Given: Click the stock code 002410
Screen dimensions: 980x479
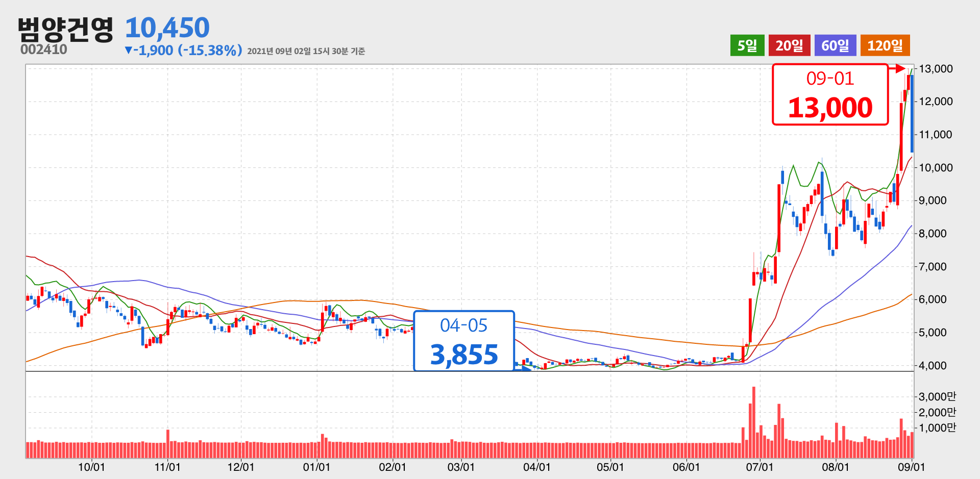Looking at the screenshot, I should point(44,49).
